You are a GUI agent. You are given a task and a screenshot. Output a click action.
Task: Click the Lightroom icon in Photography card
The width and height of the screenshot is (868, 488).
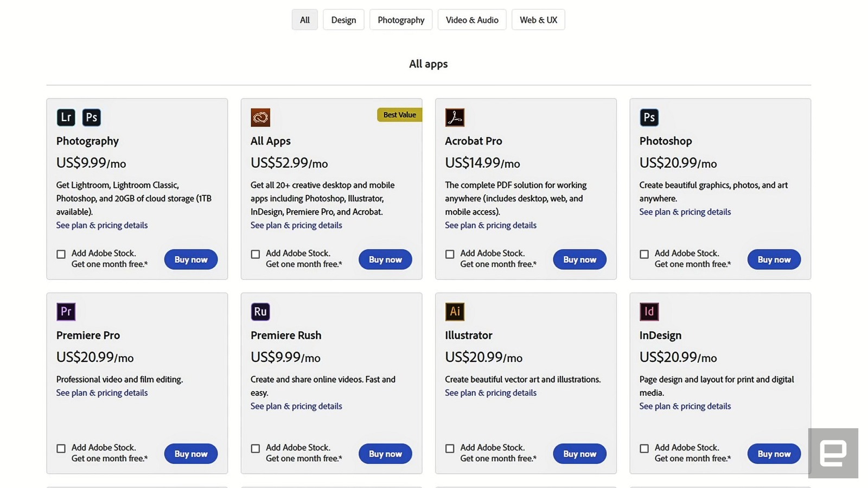tap(66, 117)
